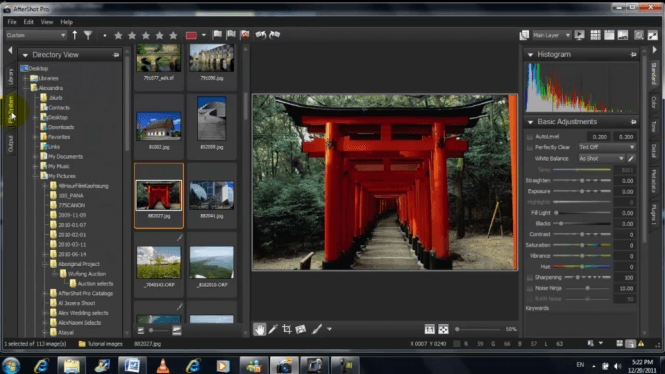
Task: Select the 882041.jpg thumbnail
Action: click(211, 196)
